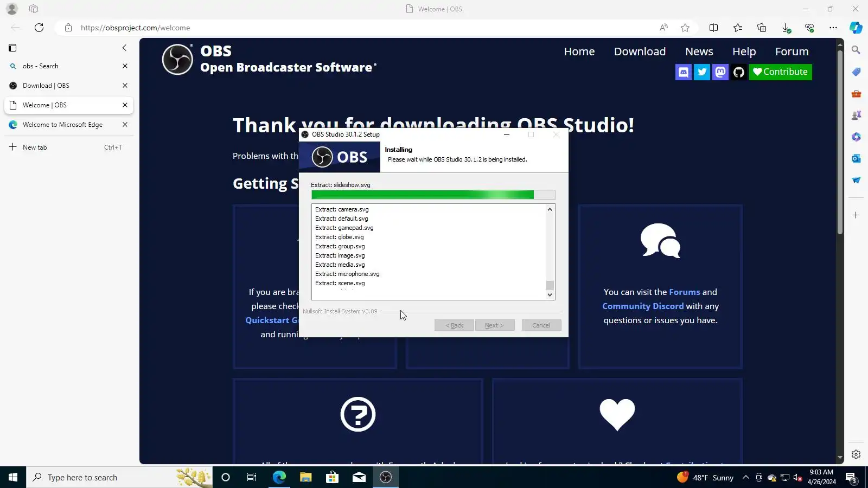This screenshot has width=868, height=488.
Task: Click OBS installer taskbar icon
Action: point(386,477)
